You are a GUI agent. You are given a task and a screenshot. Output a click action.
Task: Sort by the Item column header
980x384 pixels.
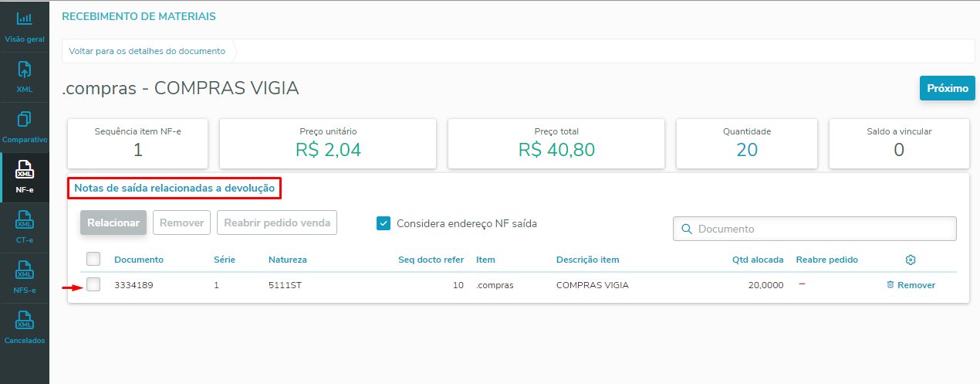click(485, 260)
